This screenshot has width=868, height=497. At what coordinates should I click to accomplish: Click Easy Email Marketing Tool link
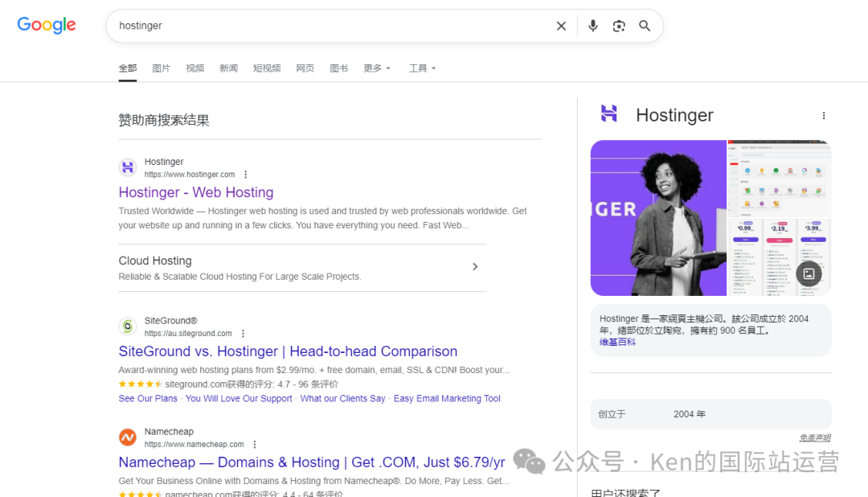[x=447, y=398]
